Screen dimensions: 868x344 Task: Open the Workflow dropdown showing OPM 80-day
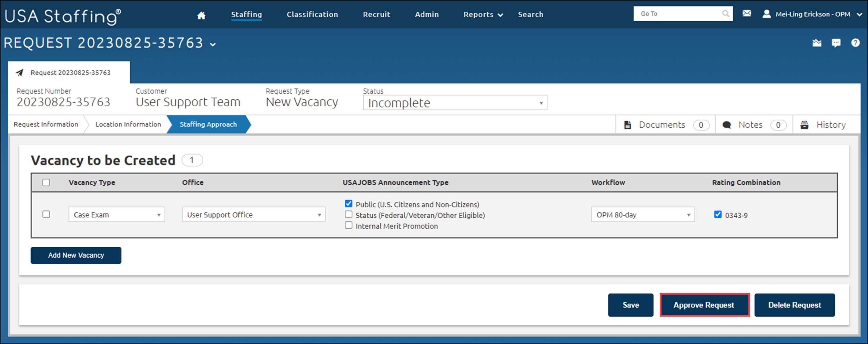point(643,215)
